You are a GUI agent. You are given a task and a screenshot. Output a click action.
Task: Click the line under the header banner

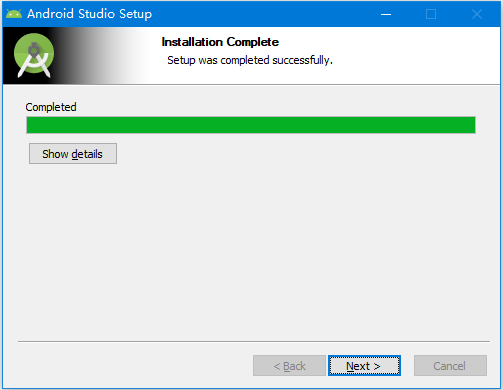[x=251, y=84]
